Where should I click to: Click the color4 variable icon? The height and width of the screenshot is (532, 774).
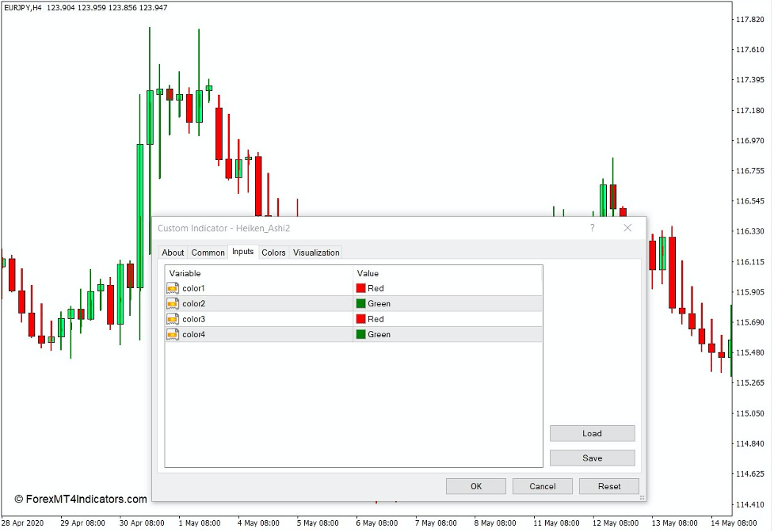[174, 334]
